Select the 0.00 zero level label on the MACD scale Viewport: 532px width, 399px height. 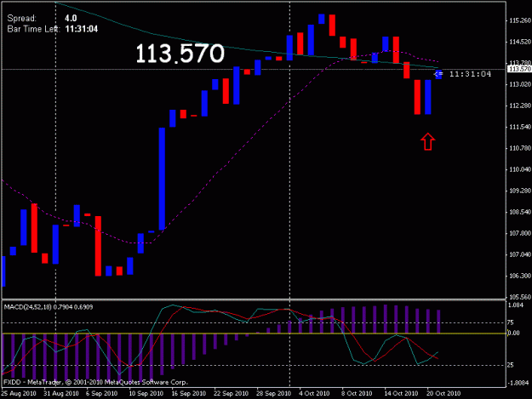(513, 333)
